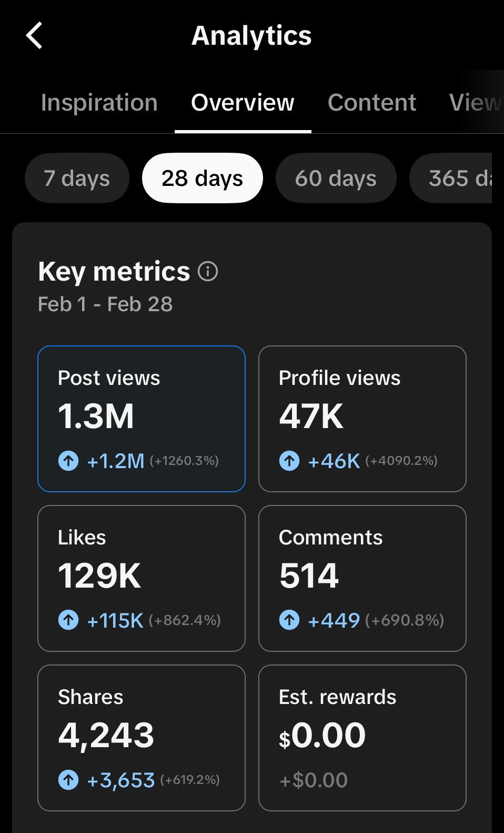Screen dimensions: 504x833
Task: Choose the 28 days filter
Action: (202, 178)
